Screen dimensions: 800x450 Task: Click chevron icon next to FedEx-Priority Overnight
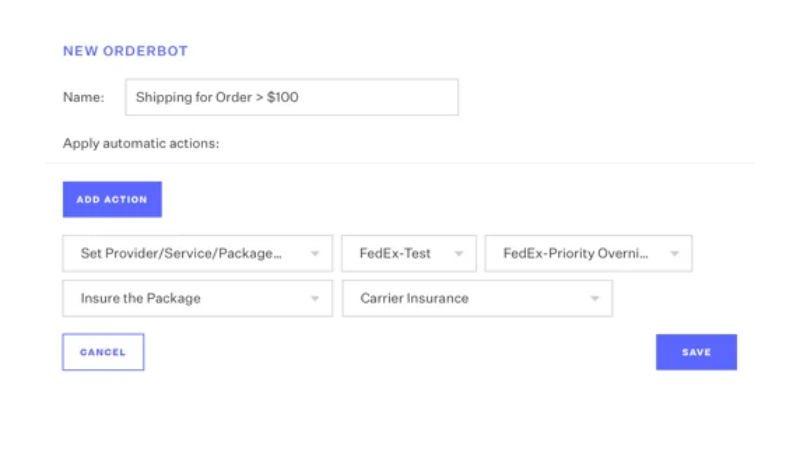pos(674,254)
